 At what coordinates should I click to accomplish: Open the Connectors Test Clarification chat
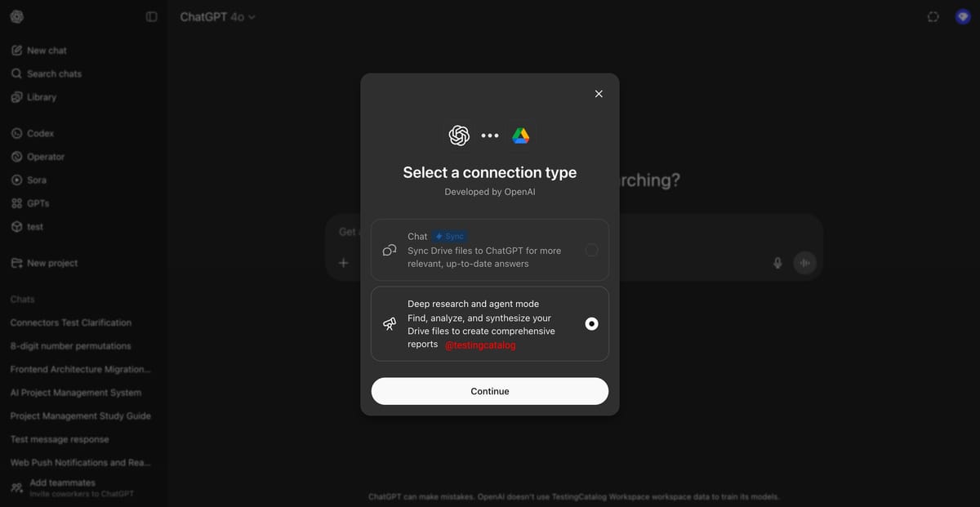click(x=71, y=322)
